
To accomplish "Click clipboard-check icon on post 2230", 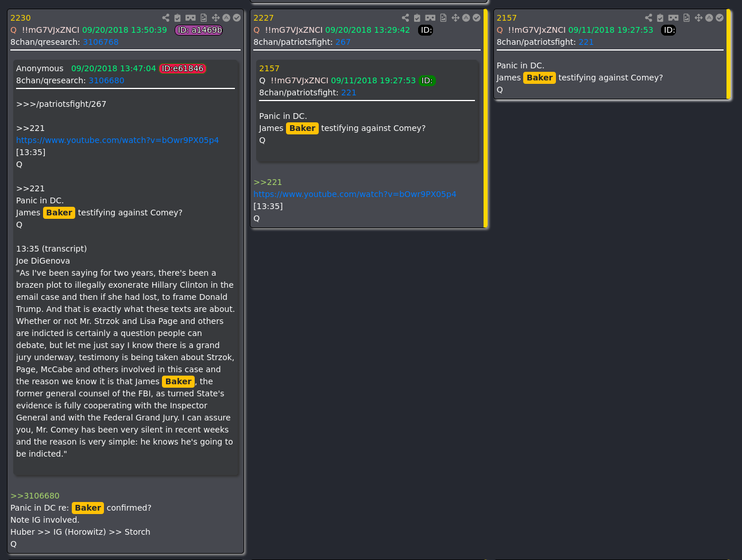I will [x=177, y=18].
